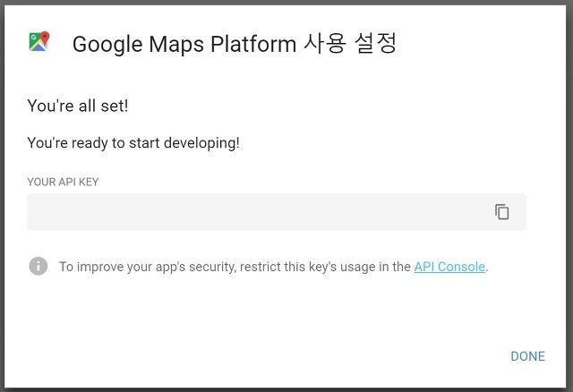Screen dimensions: 573x392
Task: Open the API Console link
Action: coord(449,267)
